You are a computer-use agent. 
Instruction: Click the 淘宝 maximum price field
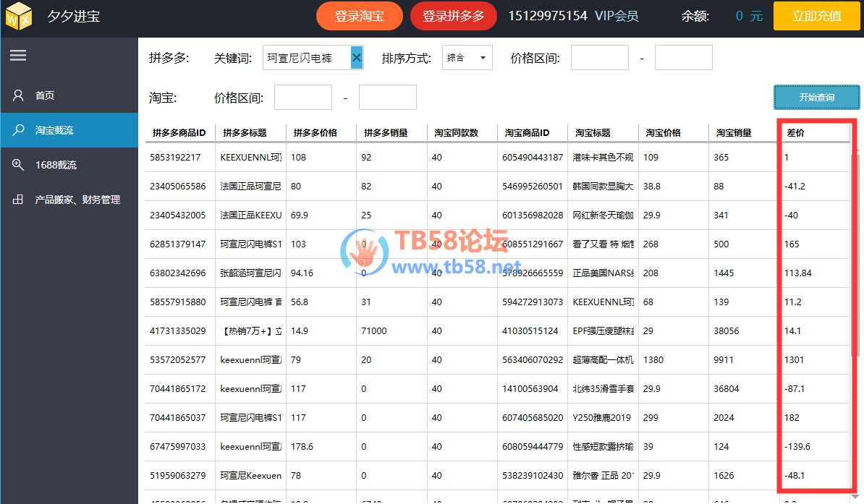coord(387,98)
